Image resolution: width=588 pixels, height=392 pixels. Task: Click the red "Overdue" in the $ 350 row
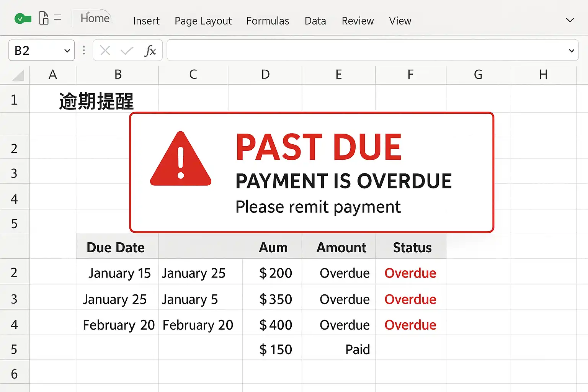tap(410, 299)
